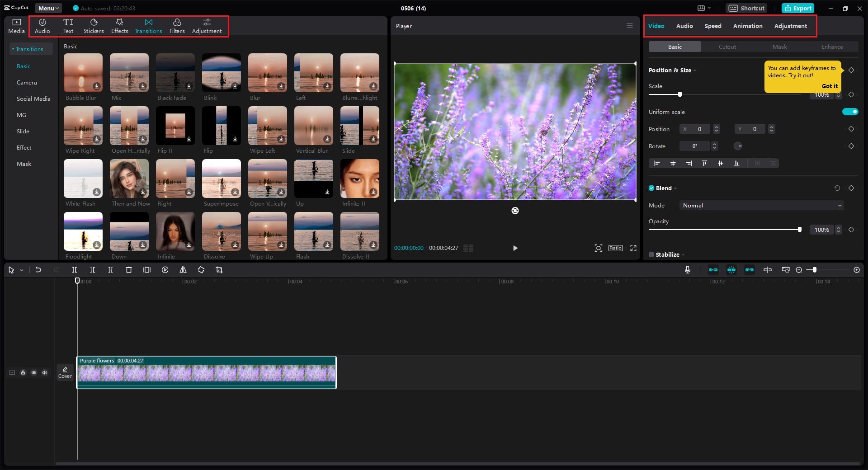868x470 pixels.
Task: Click the Export button
Action: (x=798, y=8)
